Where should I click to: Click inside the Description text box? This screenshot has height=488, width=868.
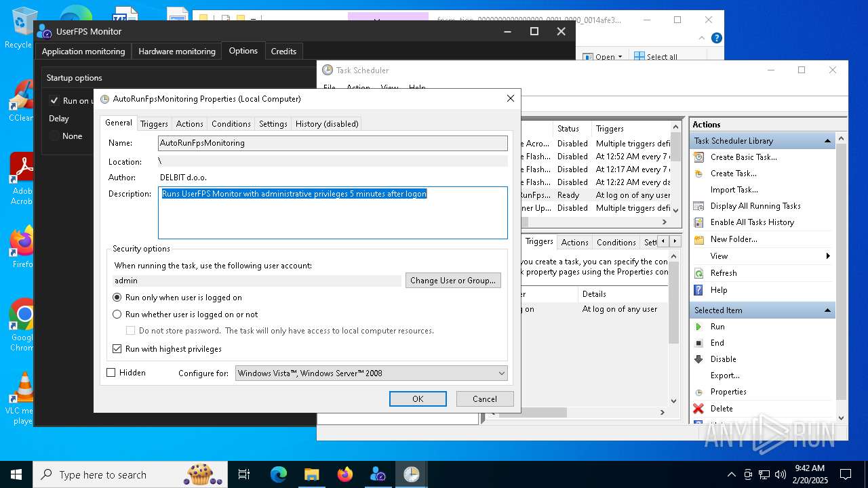pos(333,213)
